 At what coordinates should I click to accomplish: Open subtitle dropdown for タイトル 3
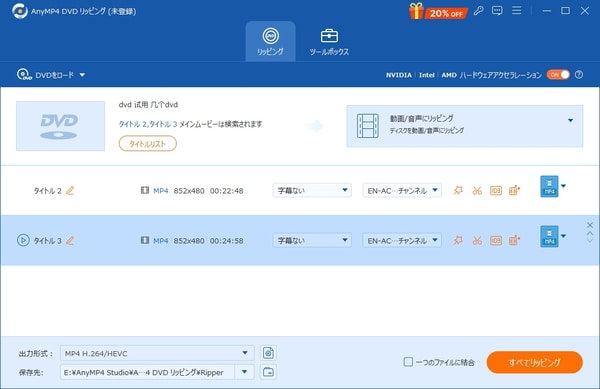pyautogui.click(x=312, y=240)
